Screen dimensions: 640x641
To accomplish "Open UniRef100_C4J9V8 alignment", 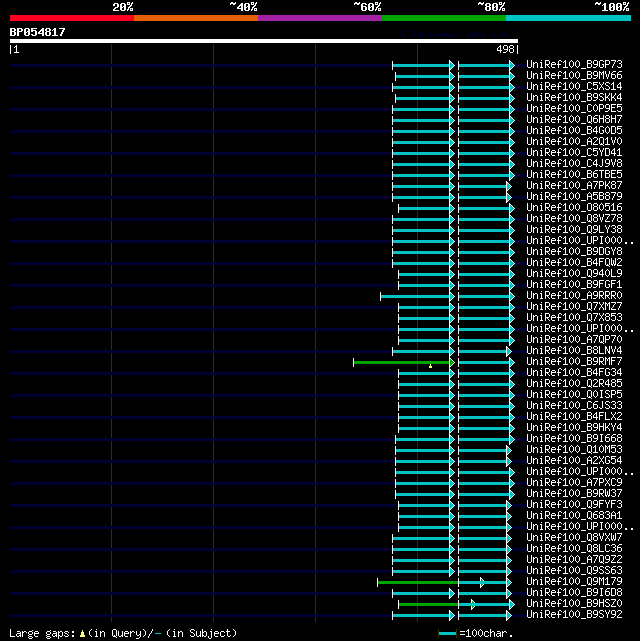I will click(574, 164).
